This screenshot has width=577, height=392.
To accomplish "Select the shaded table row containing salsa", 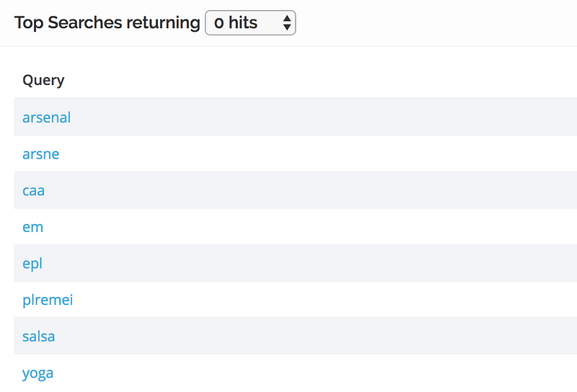I will [x=296, y=336].
